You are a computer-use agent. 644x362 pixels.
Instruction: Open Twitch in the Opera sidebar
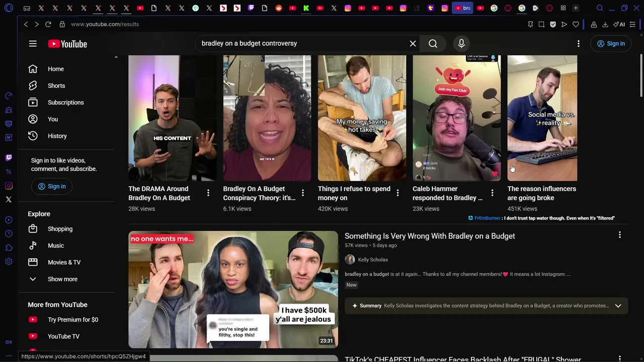click(9, 158)
